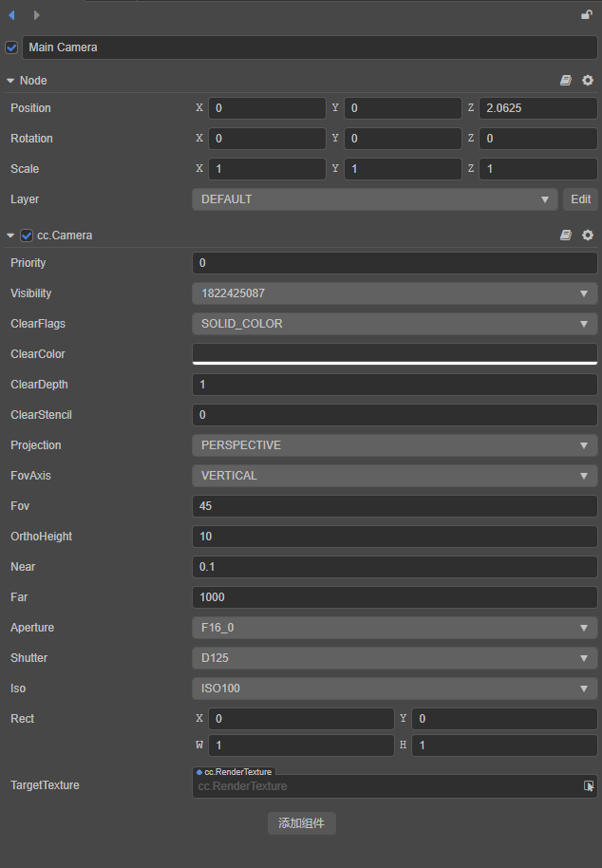Screen dimensions: 602x868
Task: Click the TargetTexture asset picker icon
Action: pos(589,786)
